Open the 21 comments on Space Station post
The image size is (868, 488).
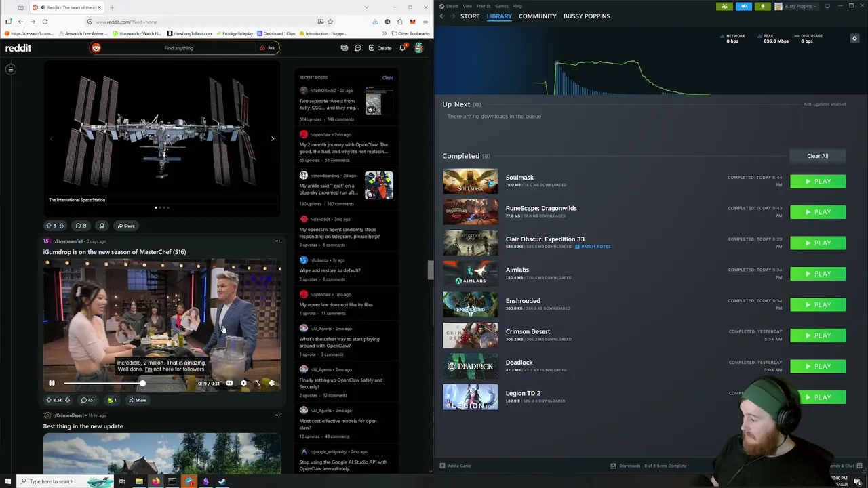coord(81,226)
